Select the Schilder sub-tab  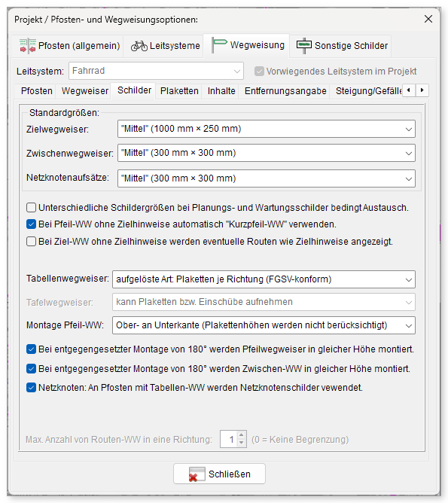coord(134,90)
